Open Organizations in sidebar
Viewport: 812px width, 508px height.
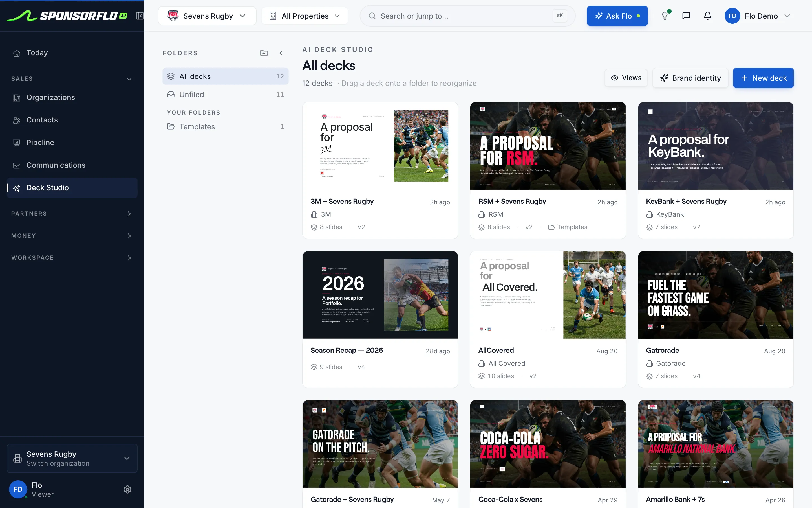pos(72,97)
